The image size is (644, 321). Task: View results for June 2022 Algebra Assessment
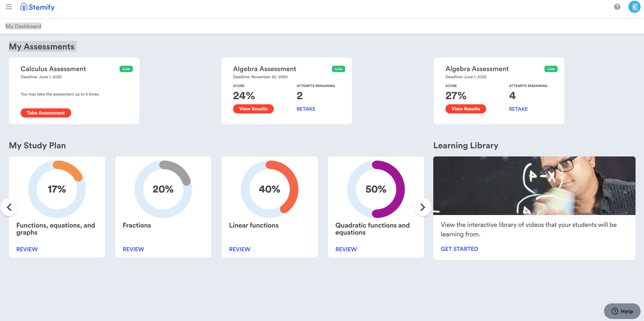(x=465, y=109)
